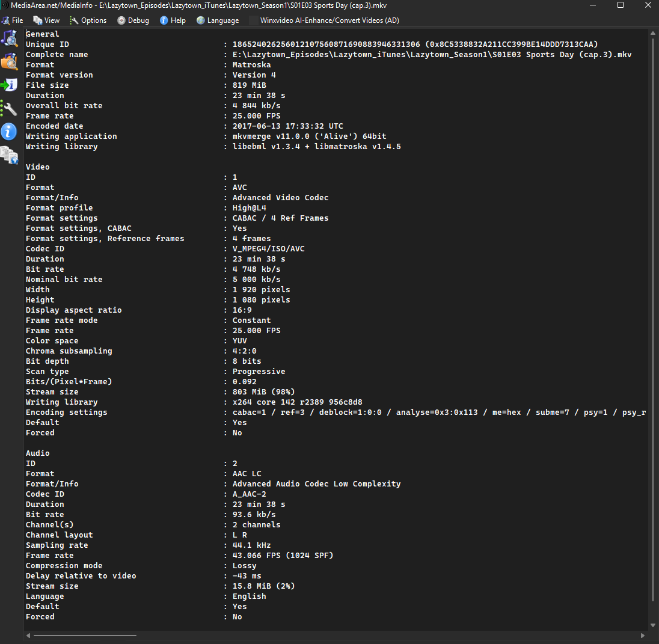Viewport: 659px width, 644px height.
Task: Click the 'AVC' format value
Action: (239, 188)
